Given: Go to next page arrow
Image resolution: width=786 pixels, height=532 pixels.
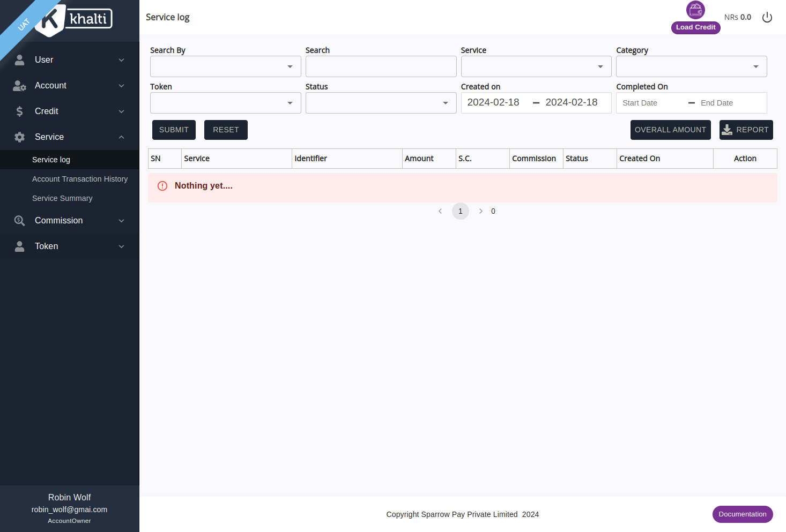Looking at the screenshot, I should (481, 211).
